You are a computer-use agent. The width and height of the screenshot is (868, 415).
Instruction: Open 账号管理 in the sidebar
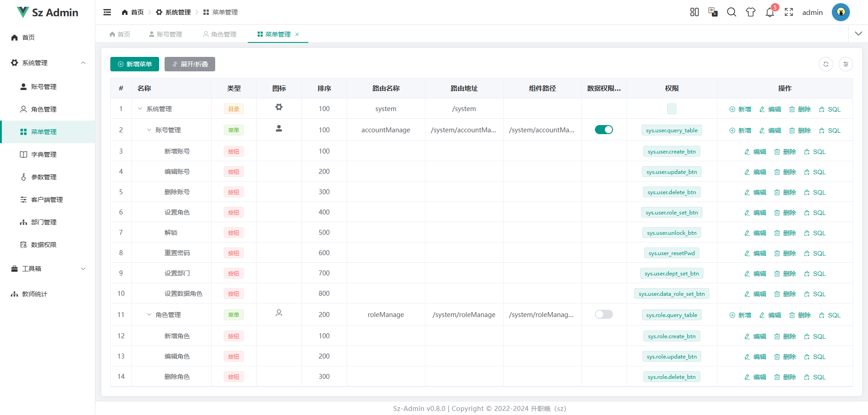[47, 87]
